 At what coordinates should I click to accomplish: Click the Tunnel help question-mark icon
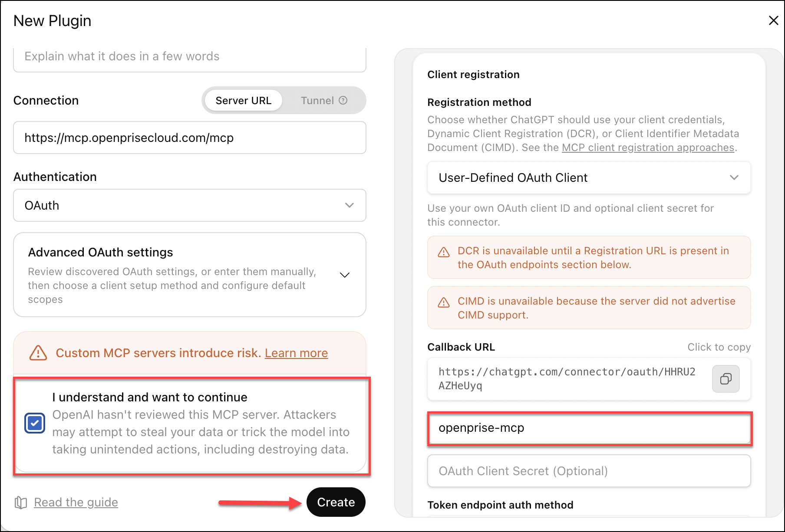343,100
